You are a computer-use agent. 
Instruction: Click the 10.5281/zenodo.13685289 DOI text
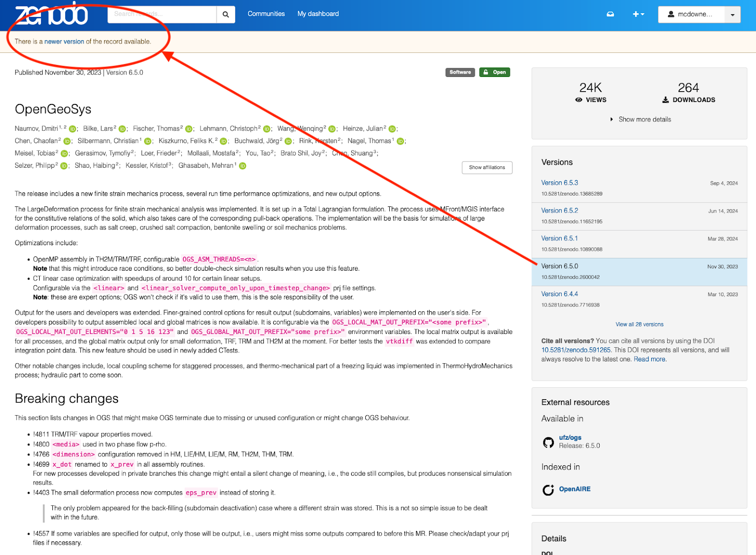pos(572,194)
